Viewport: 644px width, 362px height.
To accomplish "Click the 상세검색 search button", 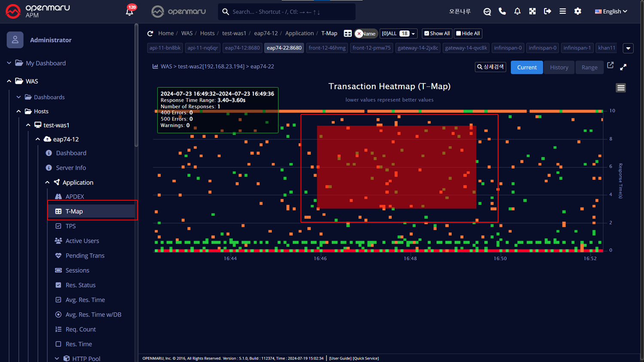I will tap(490, 67).
